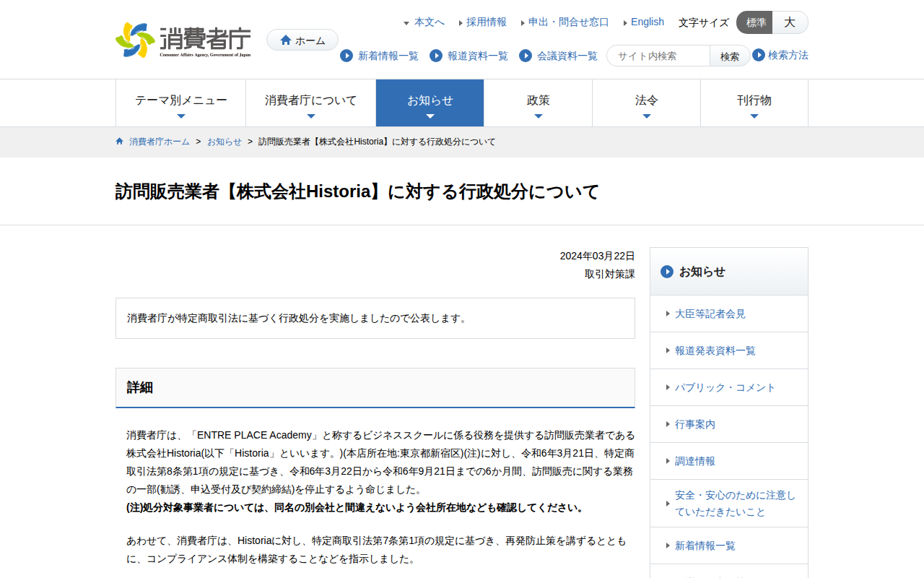Open 行事案内 in sidebar
Image resolution: width=924 pixels, height=578 pixels.
coord(695,424)
